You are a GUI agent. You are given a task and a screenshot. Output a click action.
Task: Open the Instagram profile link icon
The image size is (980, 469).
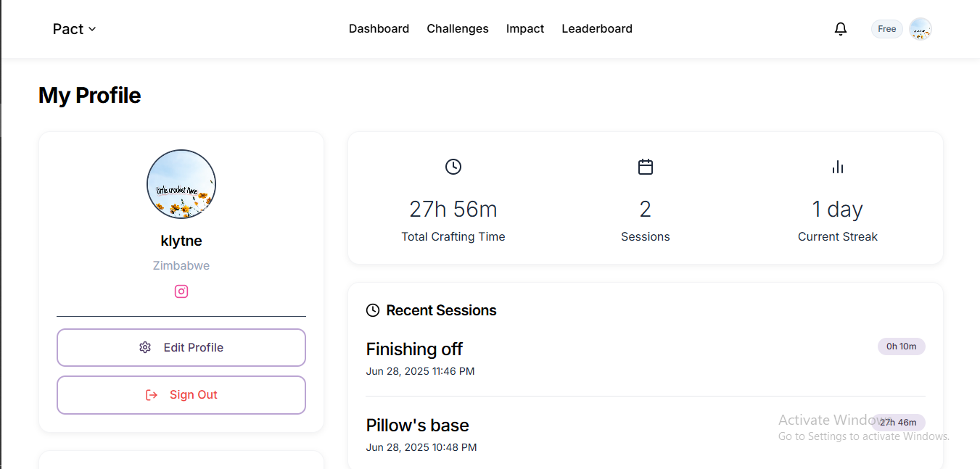[x=181, y=291]
